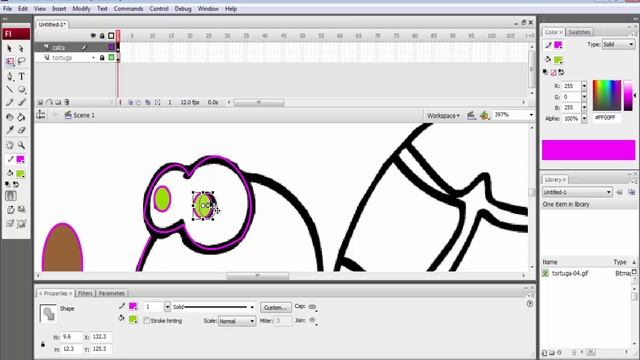Screen dimensions: 640x360
Task: Select the Pencil tool
Action: click(10, 102)
